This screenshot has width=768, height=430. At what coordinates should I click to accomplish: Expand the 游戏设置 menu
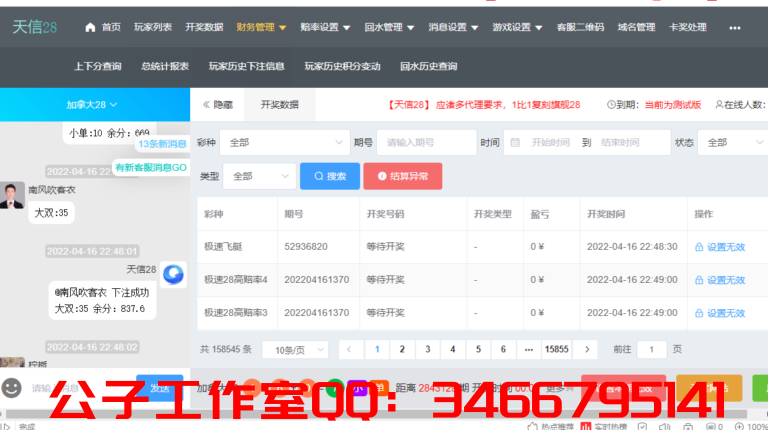coord(517,27)
